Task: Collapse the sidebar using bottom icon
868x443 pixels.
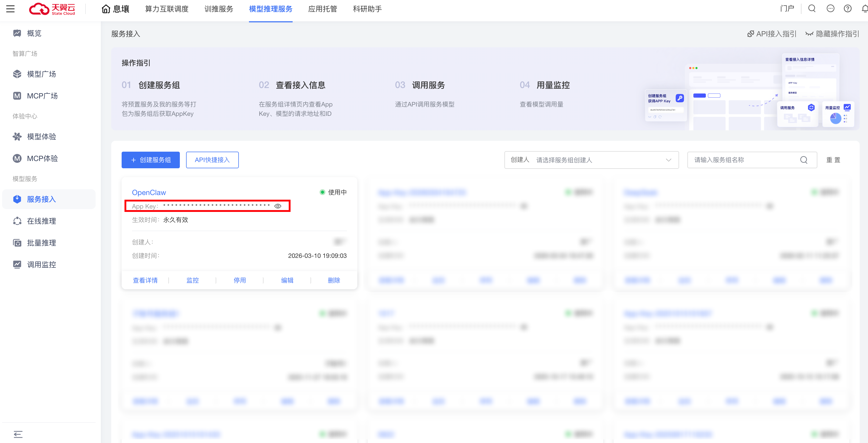Action: pyautogui.click(x=18, y=434)
